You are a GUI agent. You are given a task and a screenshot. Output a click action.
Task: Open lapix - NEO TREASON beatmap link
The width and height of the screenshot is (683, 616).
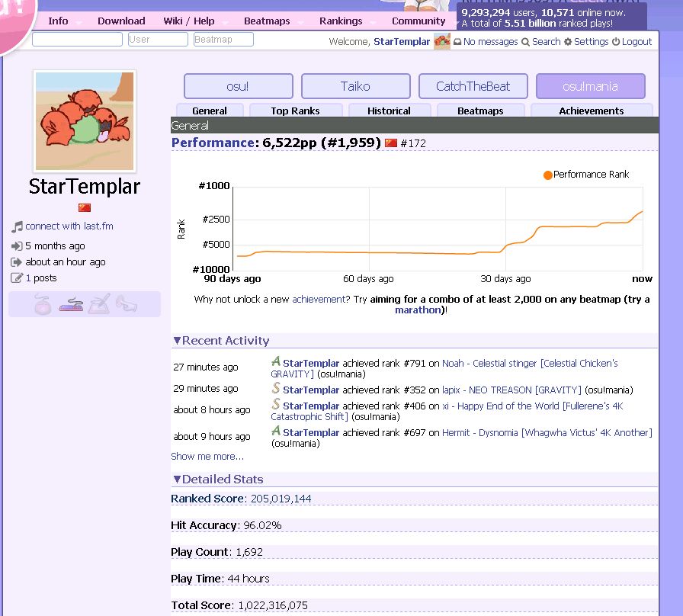[x=511, y=390]
